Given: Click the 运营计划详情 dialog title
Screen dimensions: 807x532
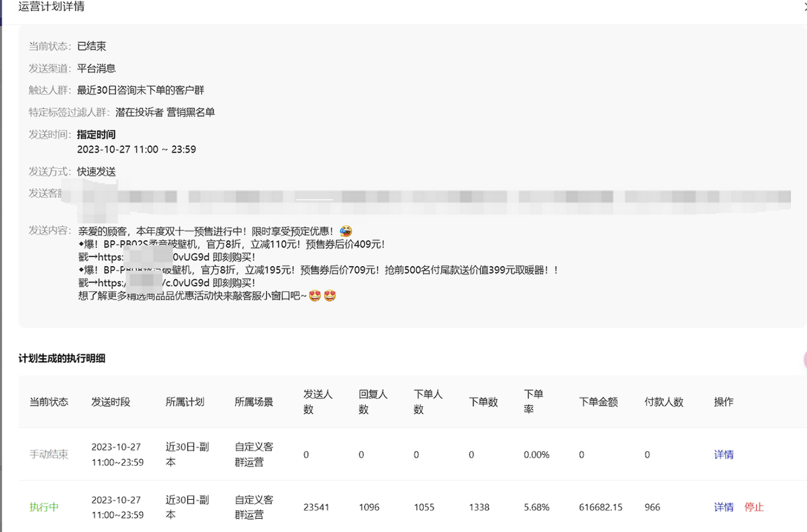Looking at the screenshot, I should pos(52,7).
